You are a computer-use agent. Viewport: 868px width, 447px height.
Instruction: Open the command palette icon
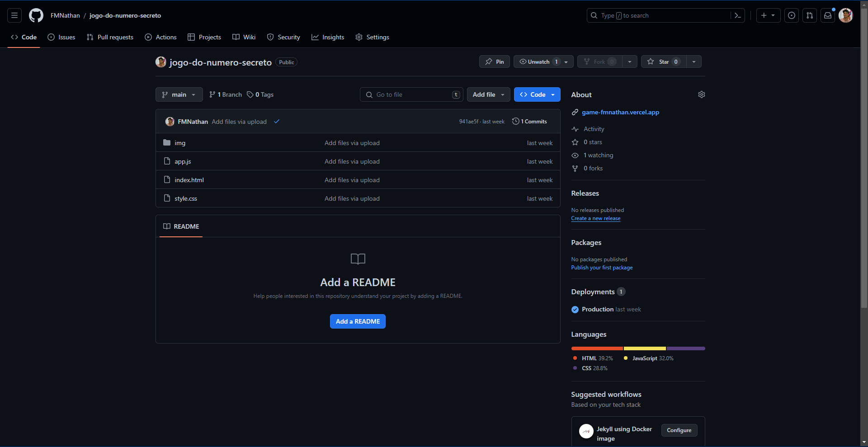pyautogui.click(x=737, y=15)
